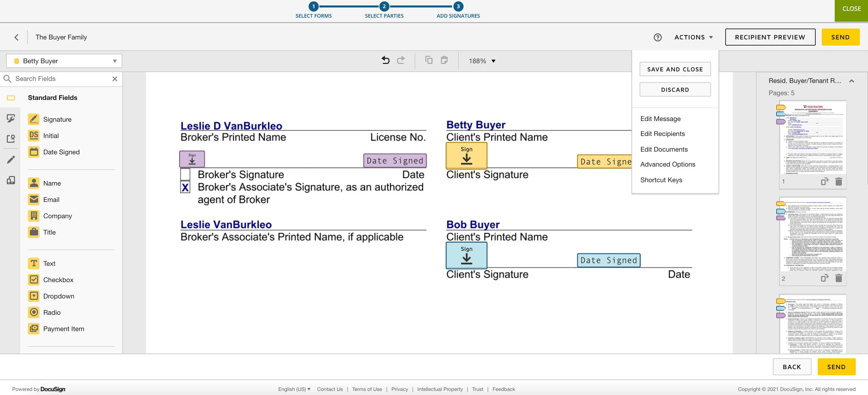Click the Save and Close button
The height and width of the screenshot is (395, 868).
click(675, 69)
